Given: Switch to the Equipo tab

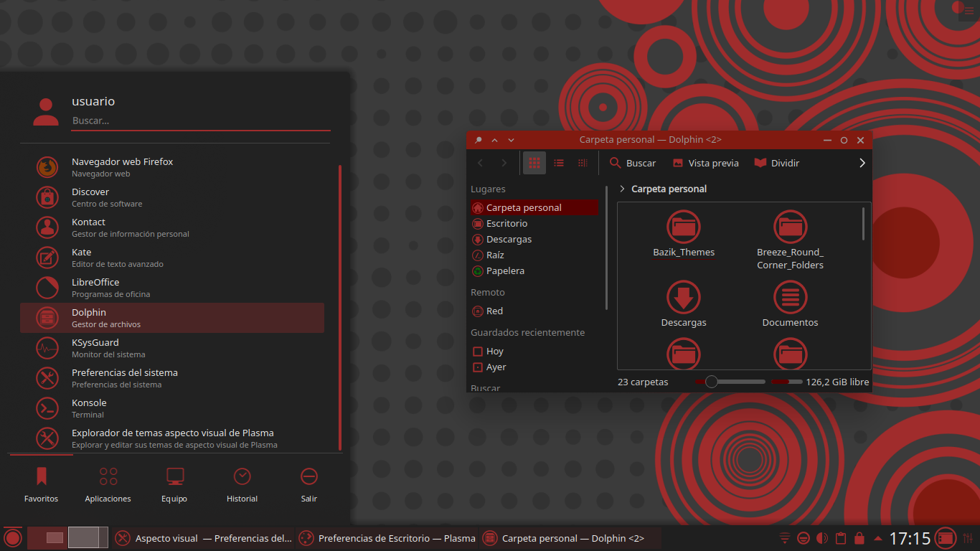Looking at the screenshot, I should pyautogui.click(x=174, y=484).
